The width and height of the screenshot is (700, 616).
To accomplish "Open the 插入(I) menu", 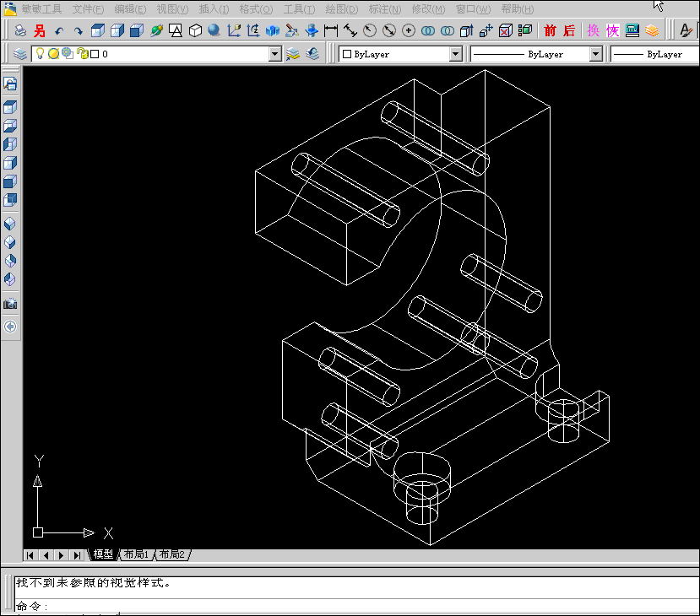I will tap(214, 9).
